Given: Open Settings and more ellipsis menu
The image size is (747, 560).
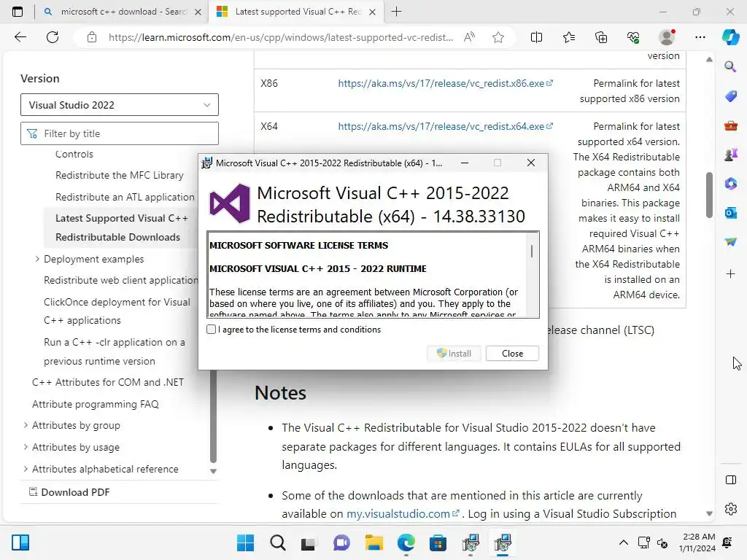Looking at the screenshot, I should coord(700,37).
